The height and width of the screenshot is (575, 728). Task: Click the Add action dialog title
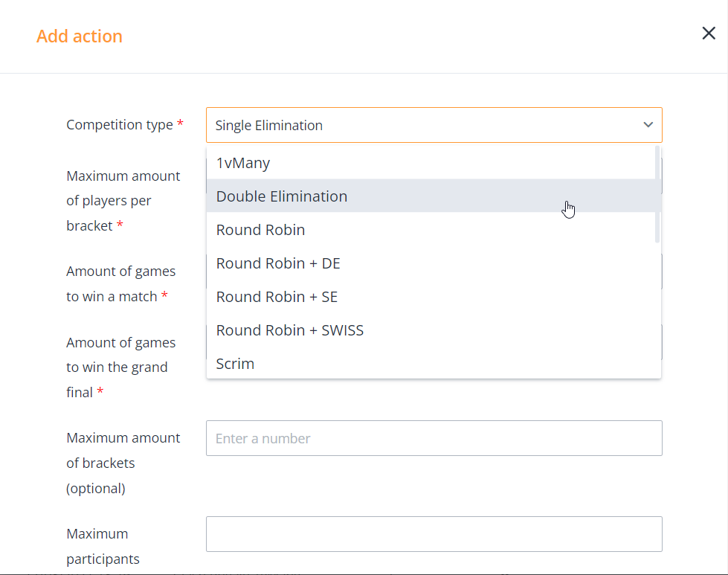click(x=80, y=36)
